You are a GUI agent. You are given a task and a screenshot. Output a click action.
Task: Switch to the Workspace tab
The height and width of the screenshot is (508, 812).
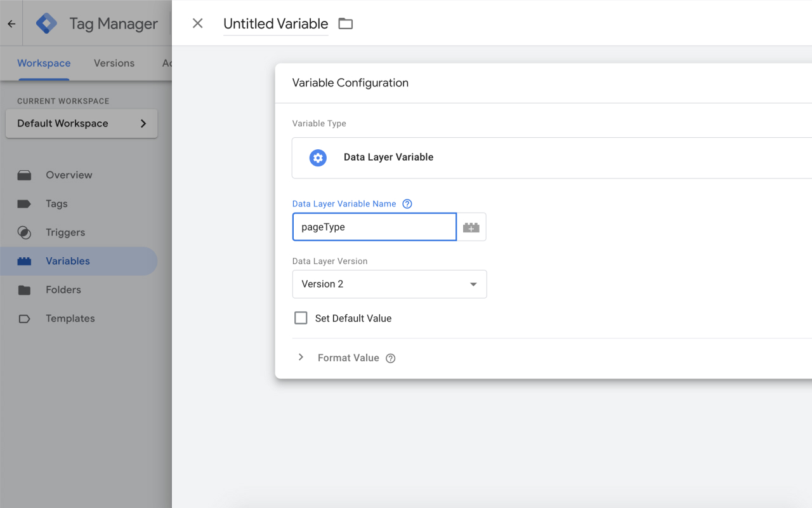pyautogui.click(x=44, y=63)
